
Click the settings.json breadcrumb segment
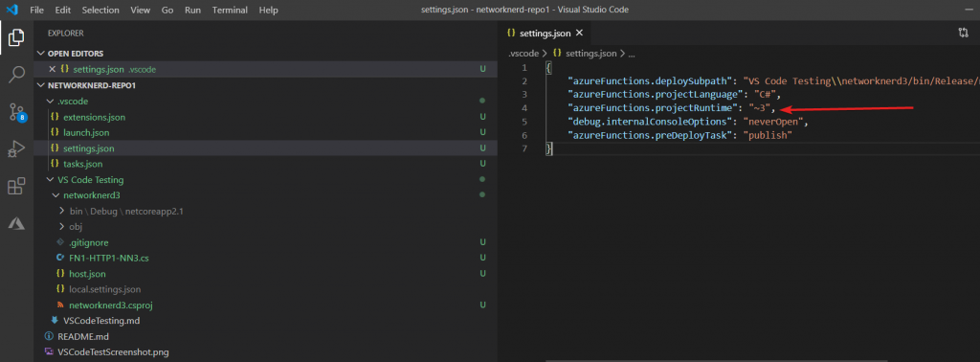point(591,54)
